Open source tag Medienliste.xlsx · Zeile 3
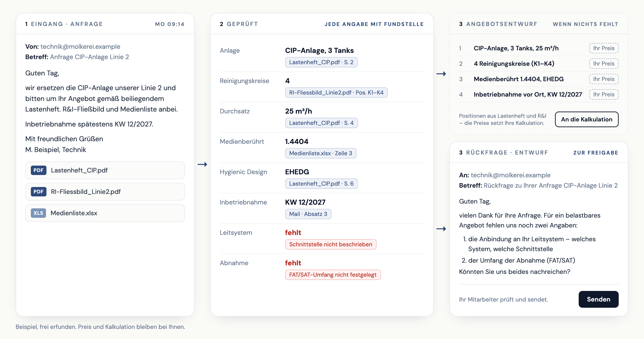The image size is (644, 339). (320, 153)
